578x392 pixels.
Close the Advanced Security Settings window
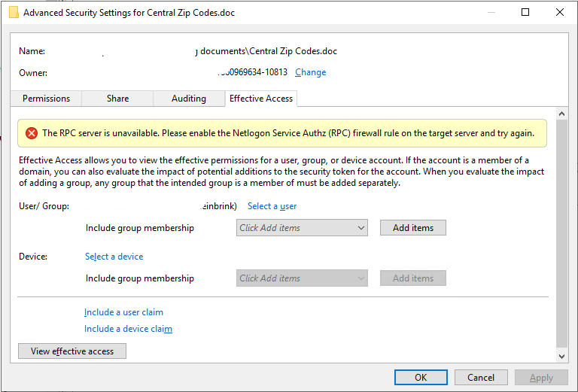[560, 12]
